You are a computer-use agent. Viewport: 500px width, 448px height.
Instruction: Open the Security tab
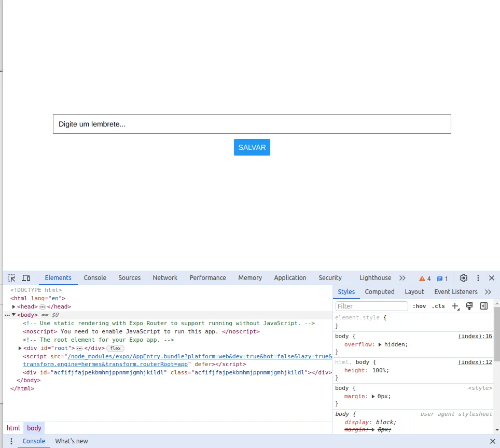coord(330,278)
